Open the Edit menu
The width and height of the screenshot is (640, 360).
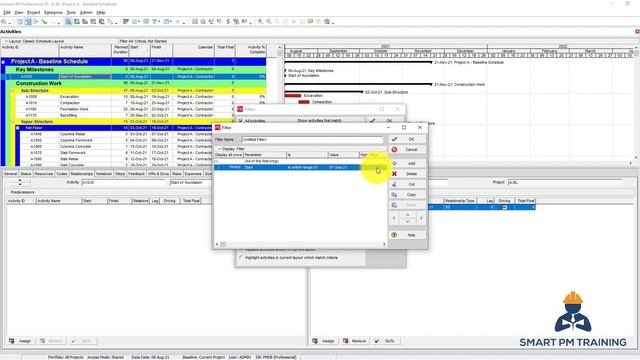point(7,13)
